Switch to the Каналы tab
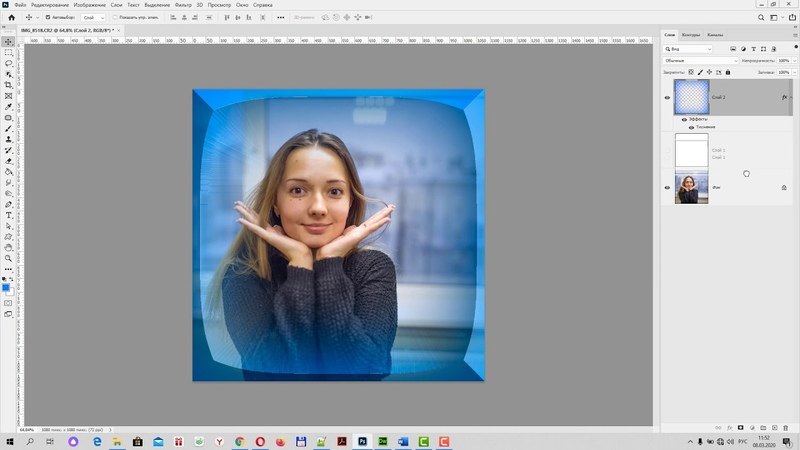Screen dimensions: 800x450 click(x=715, y=35)
